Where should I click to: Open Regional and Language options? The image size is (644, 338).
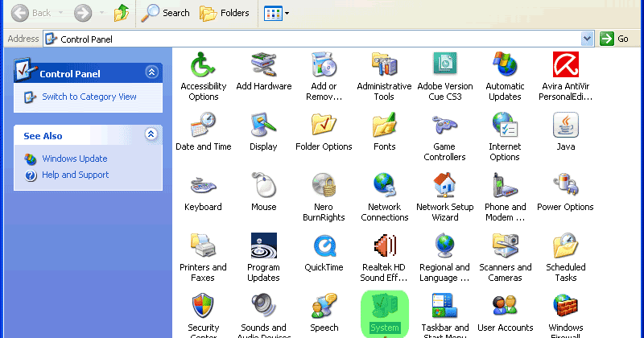[444, 258]
